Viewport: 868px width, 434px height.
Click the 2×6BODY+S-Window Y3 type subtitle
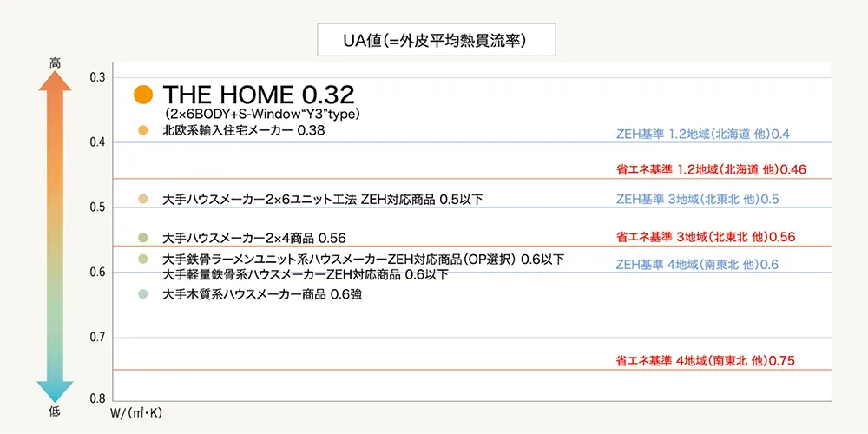263,115
